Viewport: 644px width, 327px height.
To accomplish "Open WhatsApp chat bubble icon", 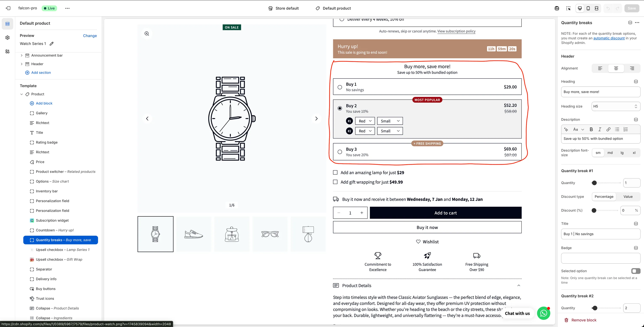I will pyautogui.click(x=543, y=313).
